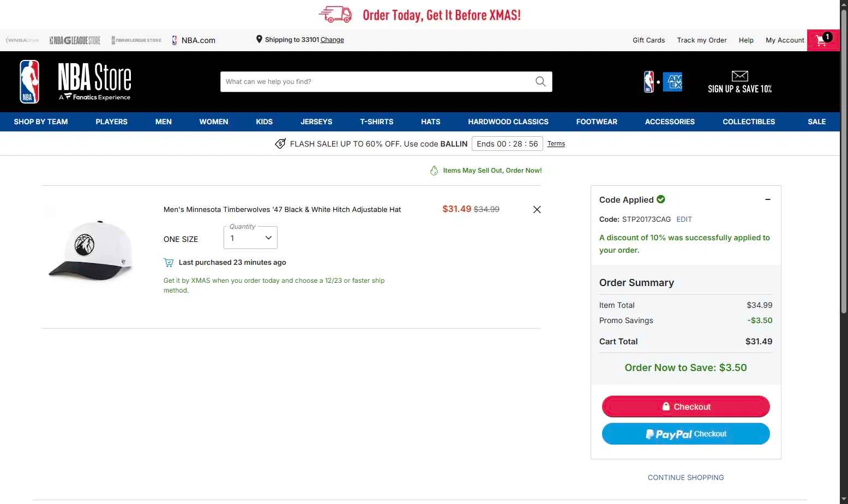Open the Jerseys menu

click(316, 122)
